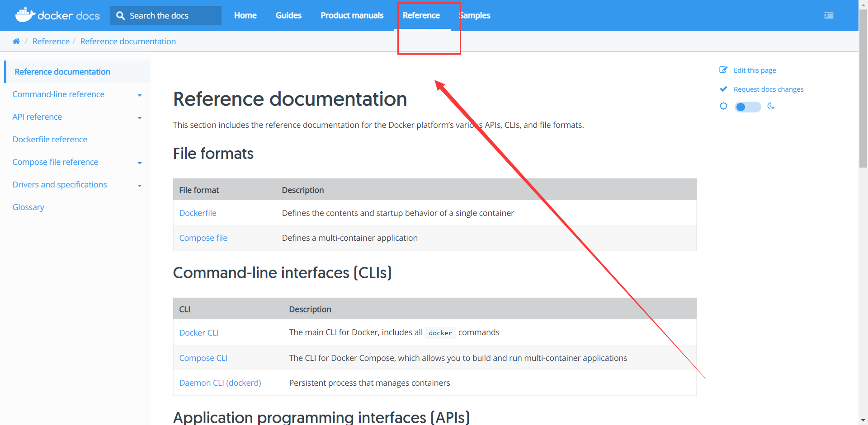Image resolution: width=868 pixels, height=425 pixels.
Task: Click 'Application programming interfaces (APIs)' heading
Action: point(321,417)
